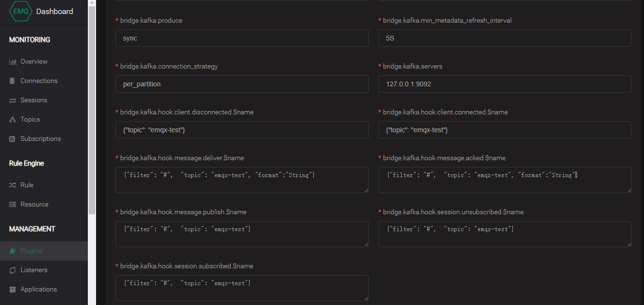Viewport: 644px width, 305px height.
Task: Click the Connections chip icon
Action: pos(13,81)
